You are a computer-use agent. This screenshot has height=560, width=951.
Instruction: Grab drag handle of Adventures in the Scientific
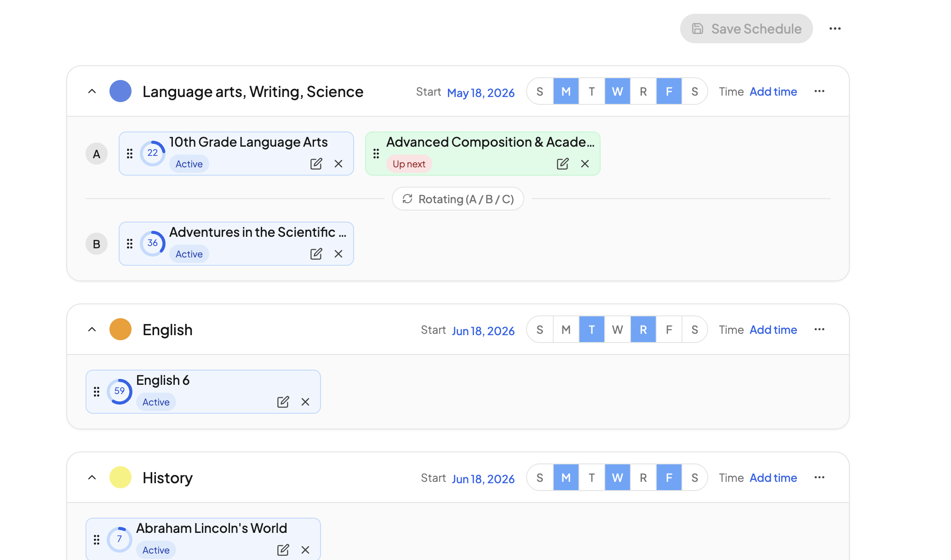tap(130, 244)
